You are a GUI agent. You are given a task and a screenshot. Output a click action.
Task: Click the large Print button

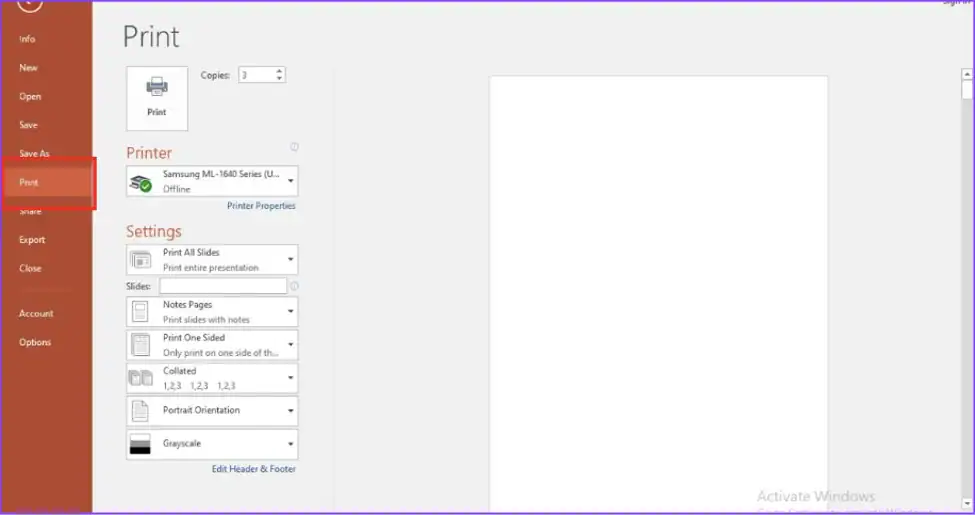point(157,98)
